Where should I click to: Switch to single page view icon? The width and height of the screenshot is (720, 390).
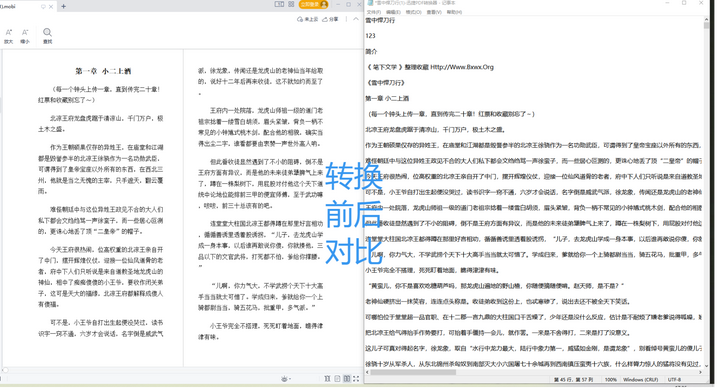click(x=338, y=379)
